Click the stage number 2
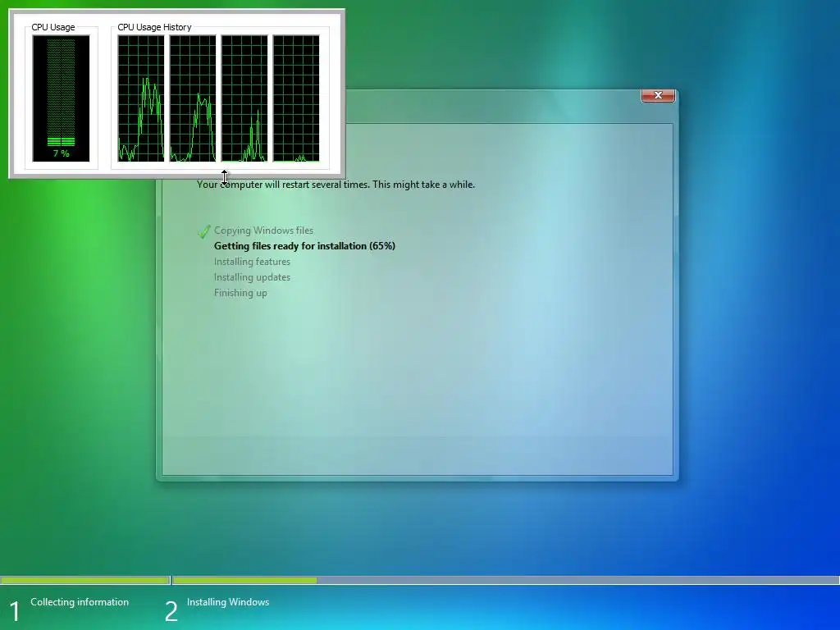 click(x=171, y=611)
